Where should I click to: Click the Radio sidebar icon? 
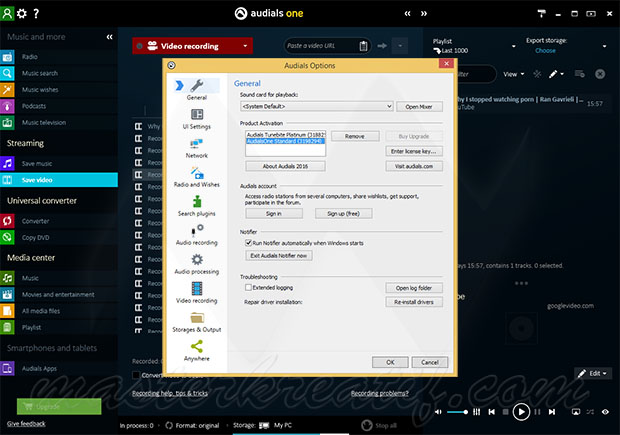(7, 57)
